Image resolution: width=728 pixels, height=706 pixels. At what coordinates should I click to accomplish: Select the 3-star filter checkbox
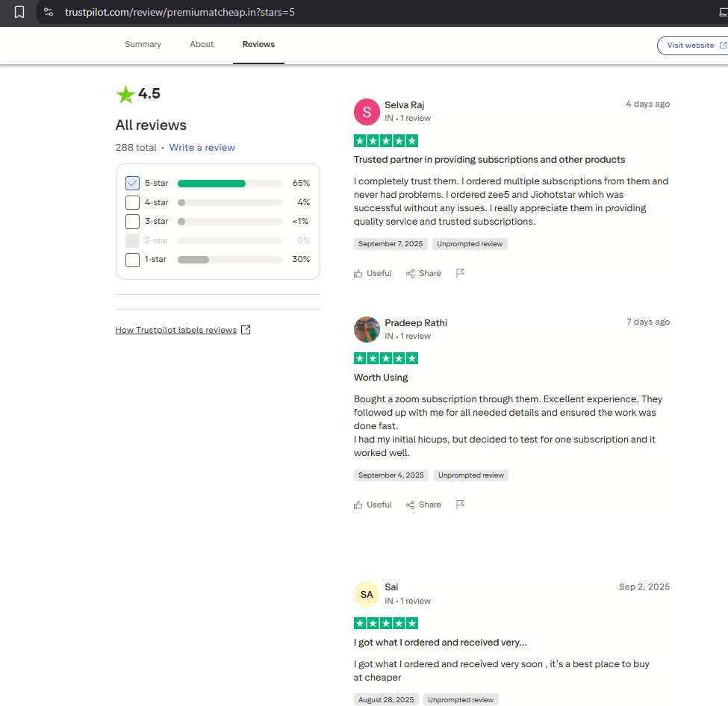point(132,222)
